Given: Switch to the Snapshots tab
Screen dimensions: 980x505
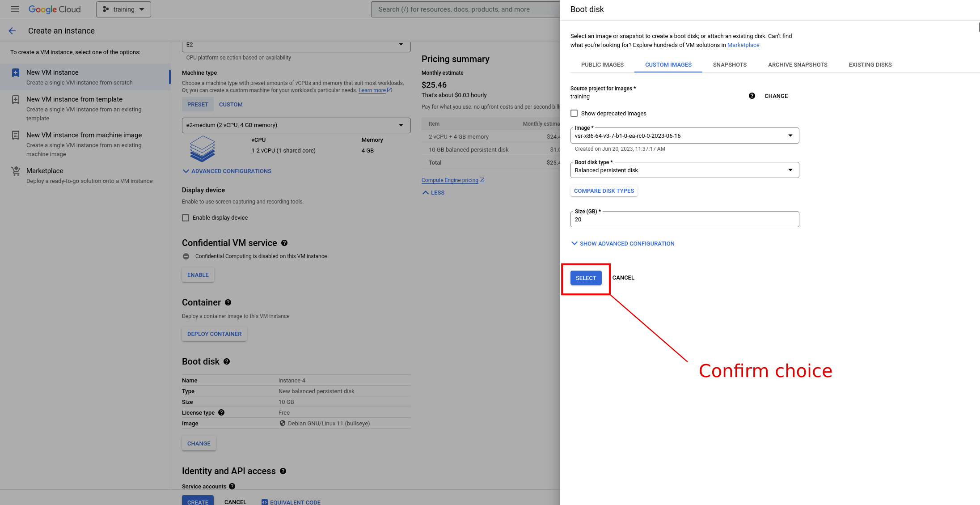Looking at the screenshot, I should point(730,65).
